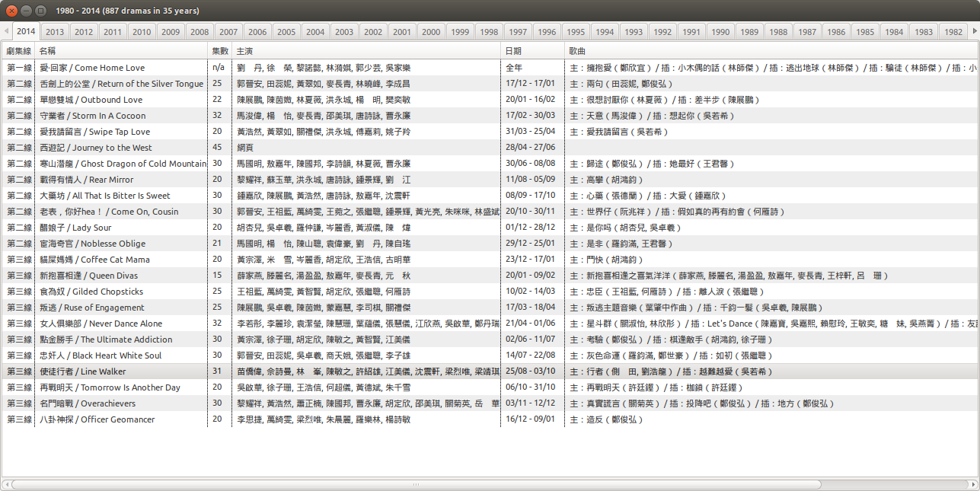Sort by the 日期 column header
980x491 pixels.
pyautogui.click(x=533, y=50)
